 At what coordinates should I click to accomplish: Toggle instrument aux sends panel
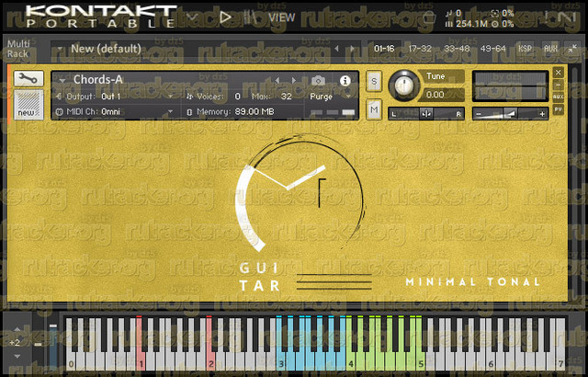558,97
